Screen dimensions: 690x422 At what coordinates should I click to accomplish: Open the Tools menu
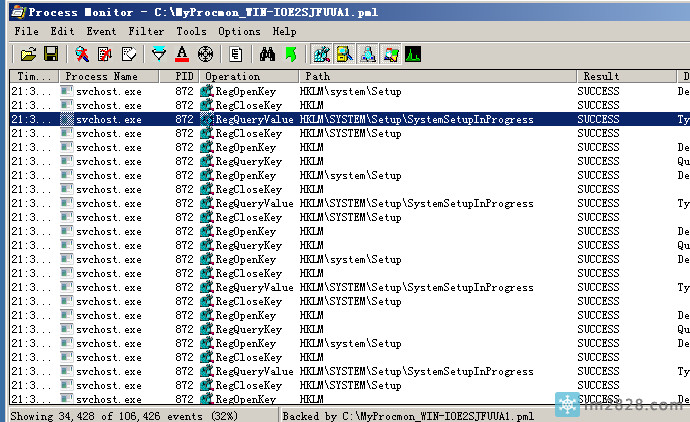tap(191, 31)
